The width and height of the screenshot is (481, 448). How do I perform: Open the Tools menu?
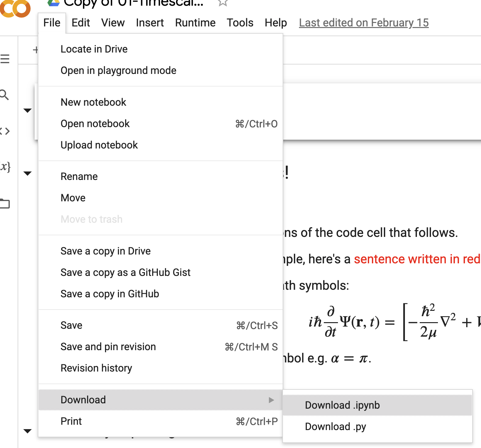(240, 23)
